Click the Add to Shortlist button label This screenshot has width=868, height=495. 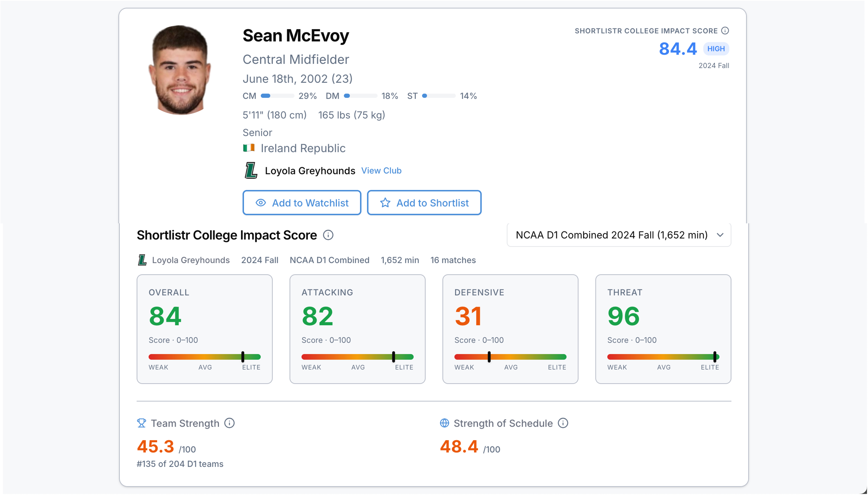click(433, 203)
